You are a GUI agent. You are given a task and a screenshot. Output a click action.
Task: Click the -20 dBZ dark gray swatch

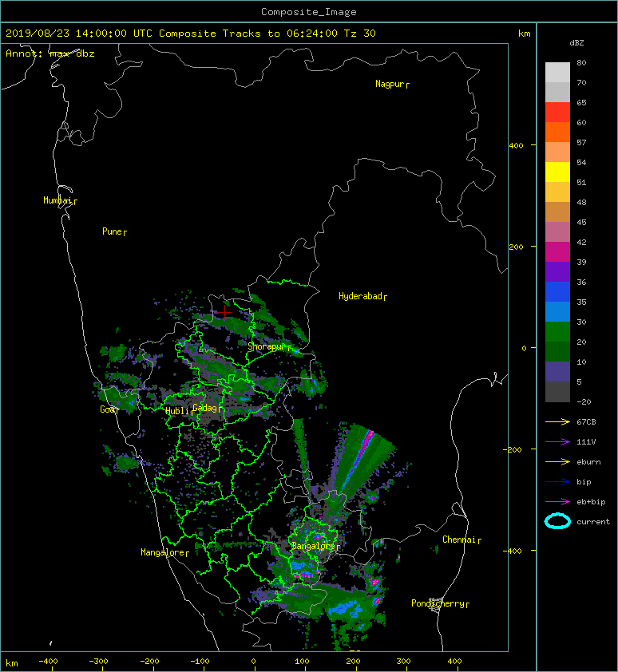coord(557,392)
